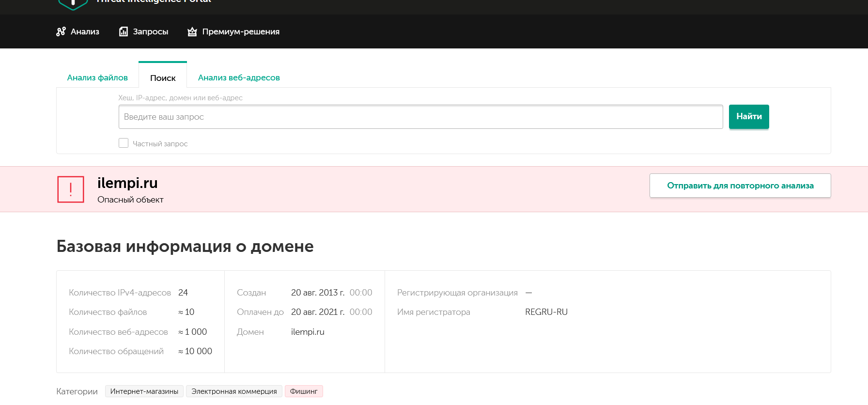Screen dimensions: 868x405
Task: Click the registrar name REGRU-RU
Action: click(x=546, y=312)
